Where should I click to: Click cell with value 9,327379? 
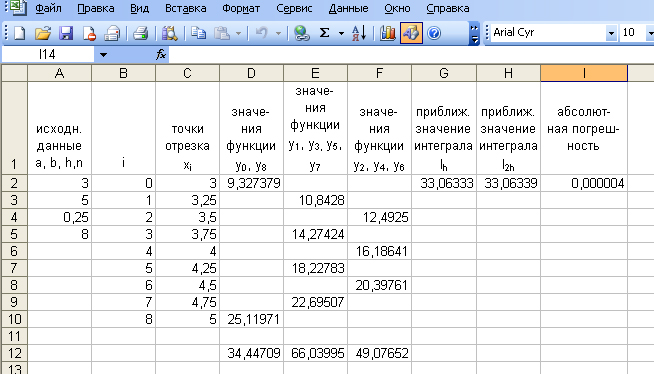point(251,183)
